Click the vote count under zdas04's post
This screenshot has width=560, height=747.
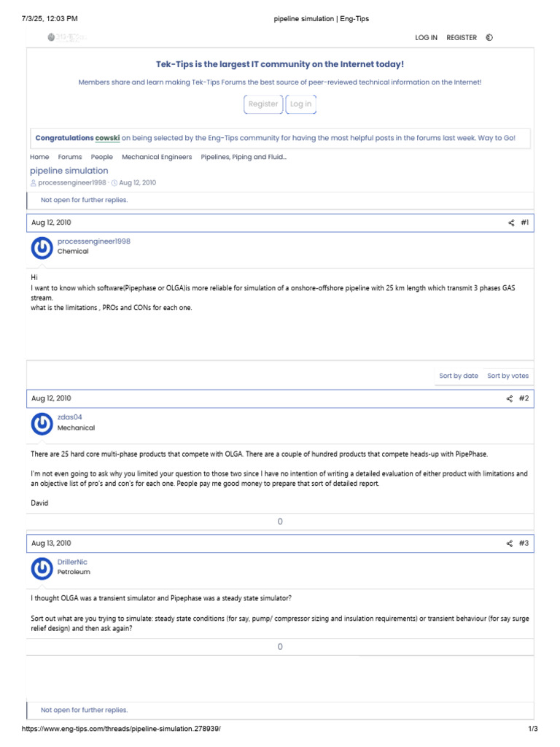click(280, 522)
